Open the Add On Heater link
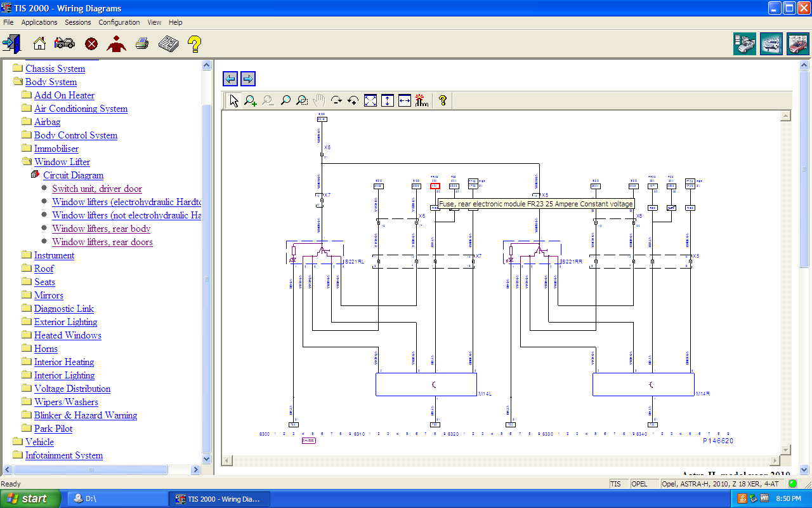Image resolution: width=812 pixels, height=508 pixels. click(64, 95)
